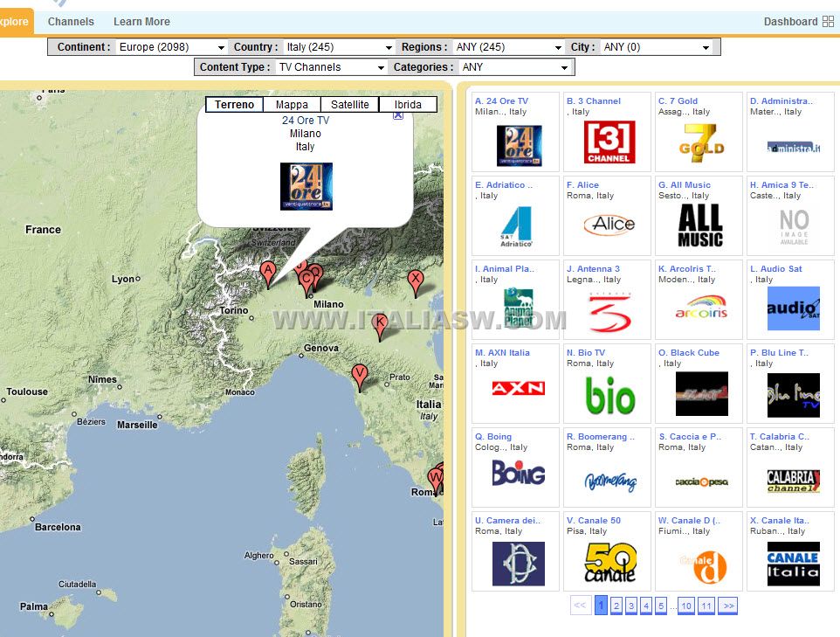Open the AXN Italia logo
Image resolution: width=840 pixels, height=637 pixels.
click(519, 388)
